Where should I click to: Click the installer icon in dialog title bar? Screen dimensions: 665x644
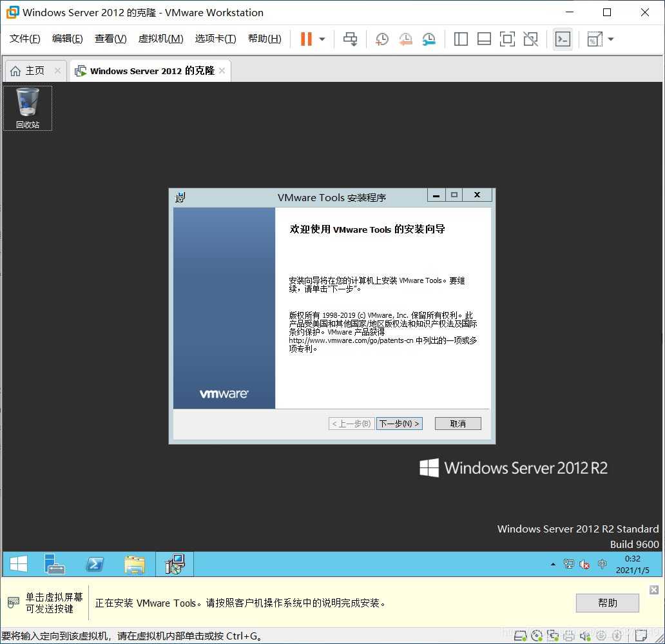tap(180, 197)
